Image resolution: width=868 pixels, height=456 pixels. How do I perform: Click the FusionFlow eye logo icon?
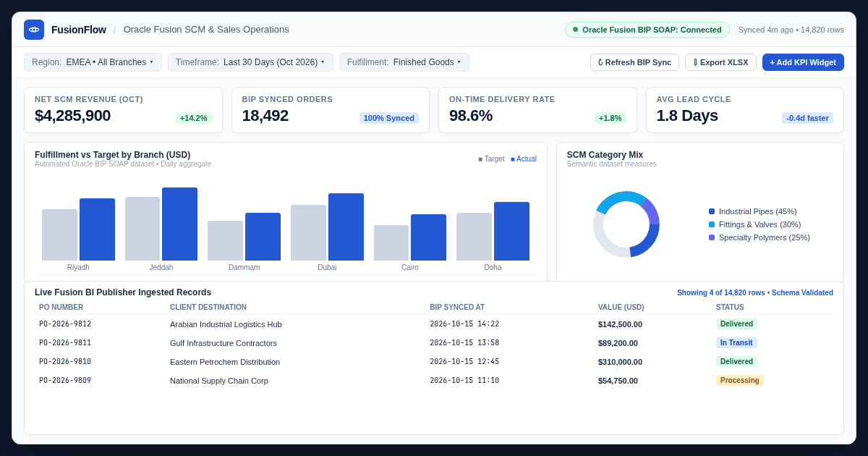[34, 30]
